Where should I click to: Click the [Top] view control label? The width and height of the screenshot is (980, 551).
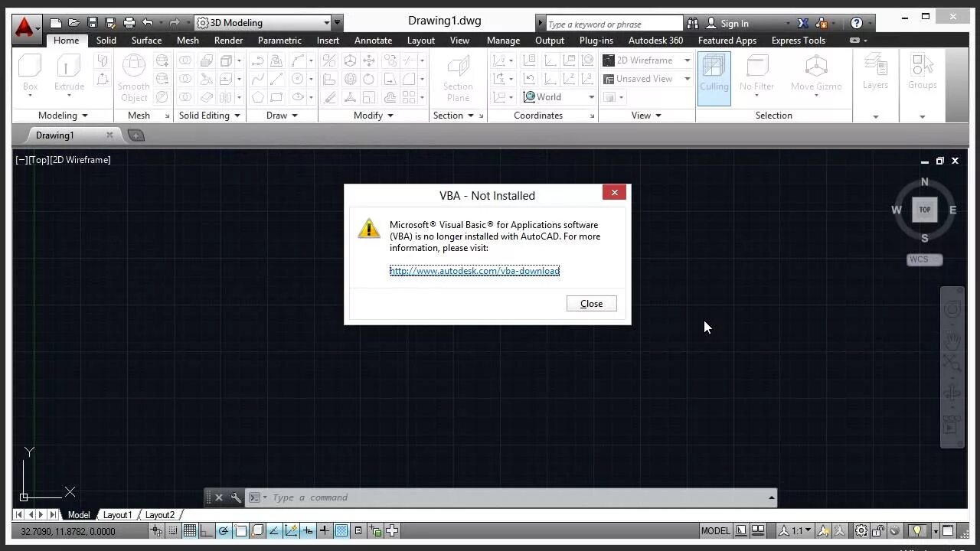[39, 160]
